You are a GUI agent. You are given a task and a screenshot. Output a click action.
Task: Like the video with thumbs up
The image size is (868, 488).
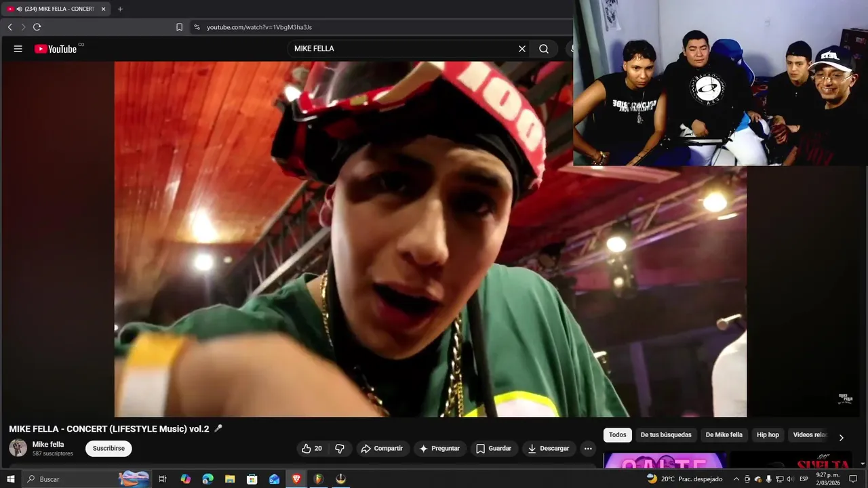(x=312, y=448)
